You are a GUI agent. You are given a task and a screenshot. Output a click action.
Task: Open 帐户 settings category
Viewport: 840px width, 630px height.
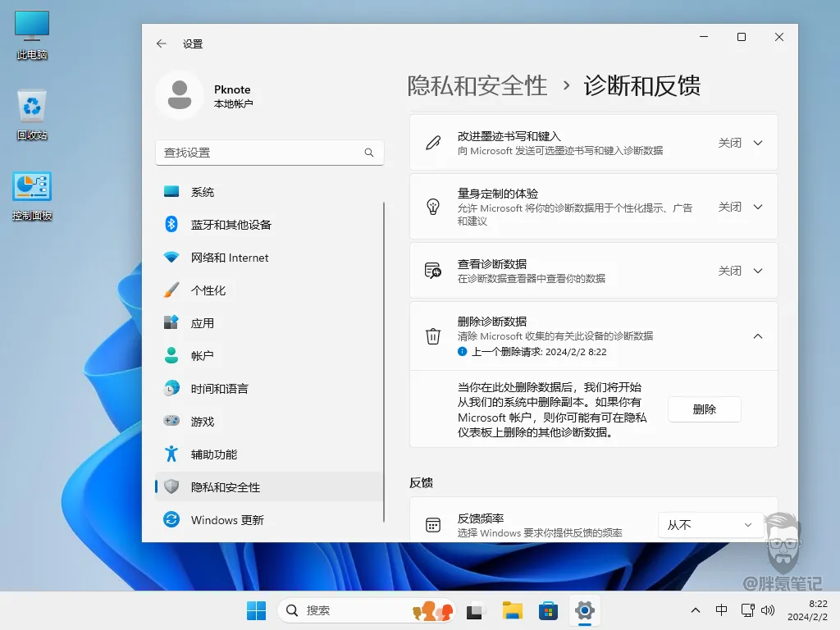pos(269,356)
